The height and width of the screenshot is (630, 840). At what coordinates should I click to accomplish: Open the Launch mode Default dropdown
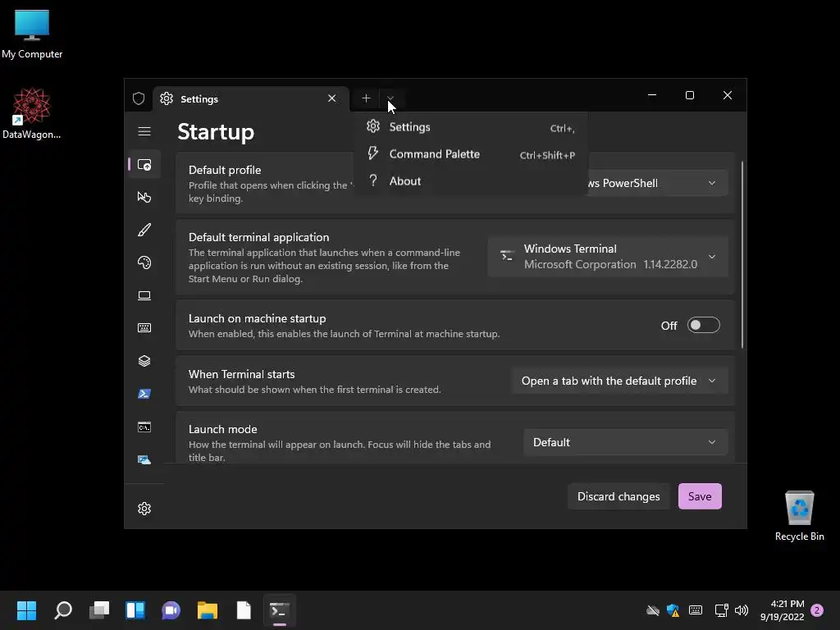[626, 442]
